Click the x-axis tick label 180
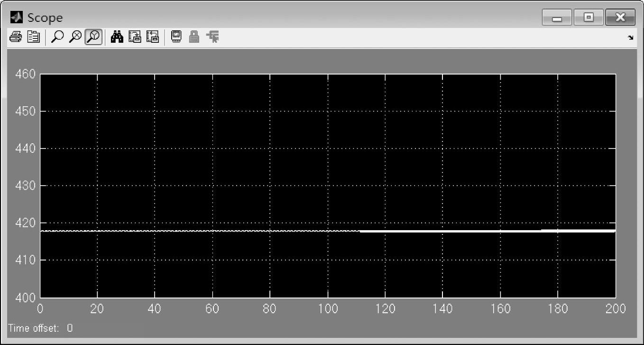The image size is (644, 345). pyautogui.click(x=558, y=309)
